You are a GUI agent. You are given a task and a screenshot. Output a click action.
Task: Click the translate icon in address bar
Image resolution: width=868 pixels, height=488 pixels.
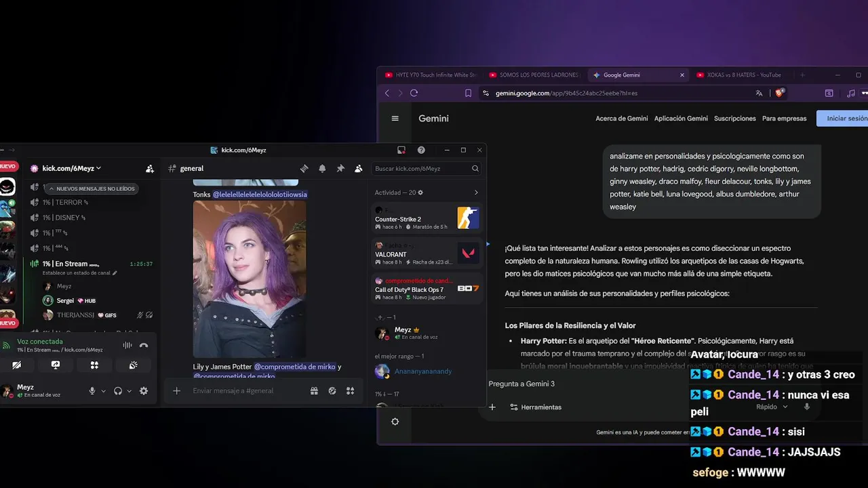tap(759, 94)
